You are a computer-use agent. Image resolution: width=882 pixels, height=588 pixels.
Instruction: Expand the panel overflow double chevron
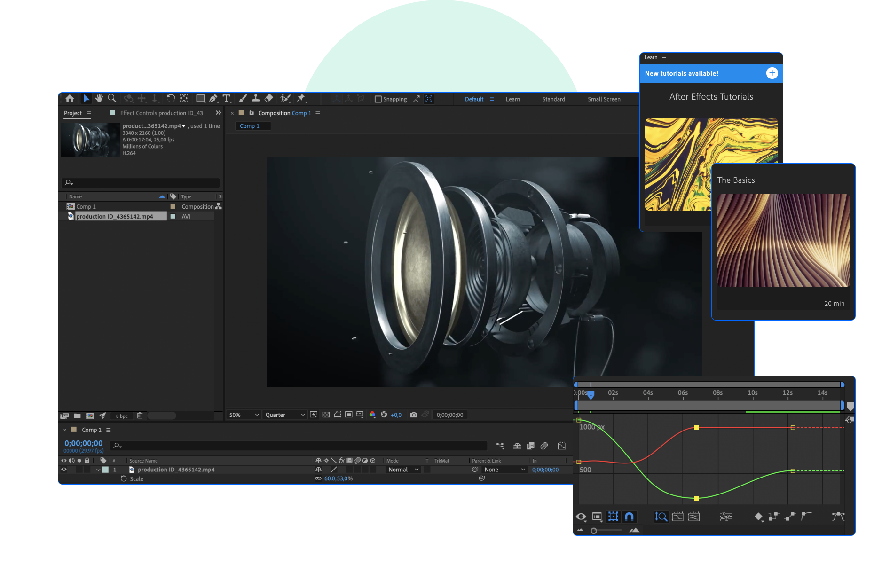218,113
